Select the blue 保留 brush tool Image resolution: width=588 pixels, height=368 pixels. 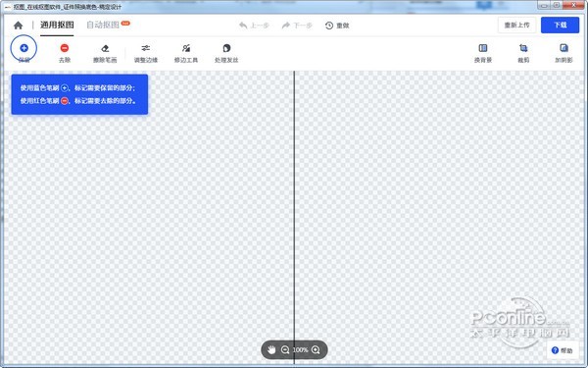(x=24, y=52)
